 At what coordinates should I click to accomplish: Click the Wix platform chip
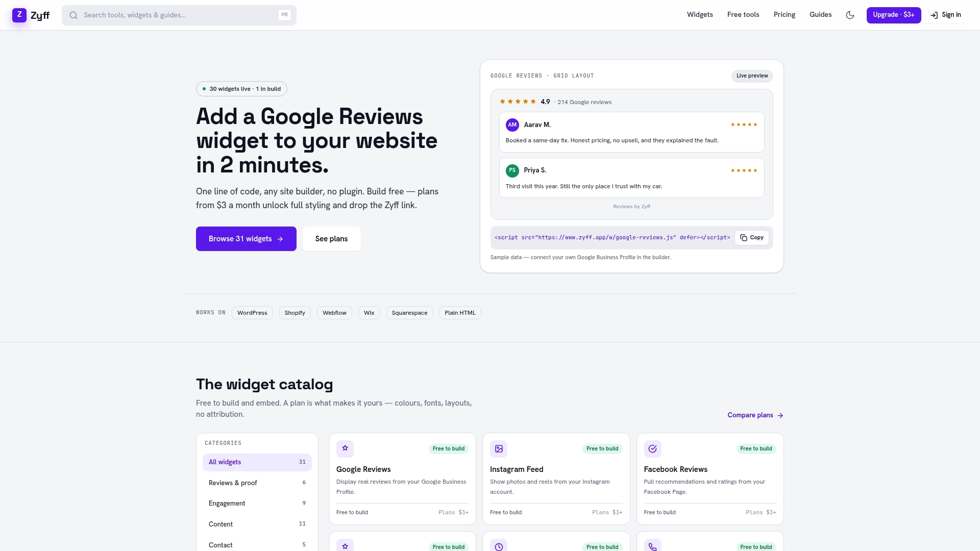point(369,313)
